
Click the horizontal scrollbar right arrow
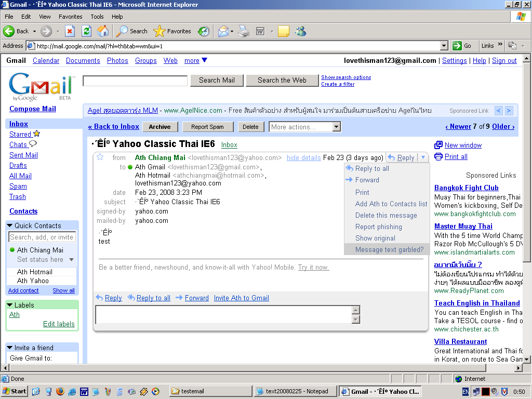518,367
